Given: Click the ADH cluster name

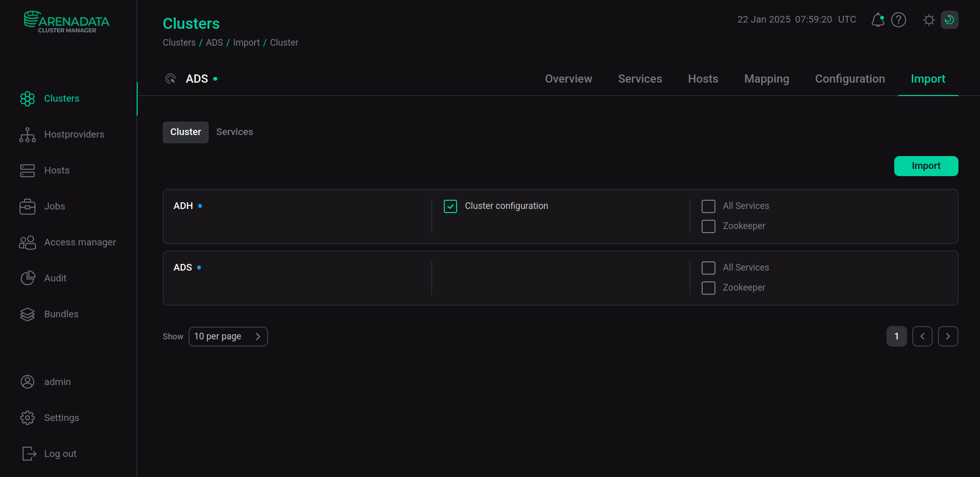Looking at the screenshot, I should [x=183, y=206].
